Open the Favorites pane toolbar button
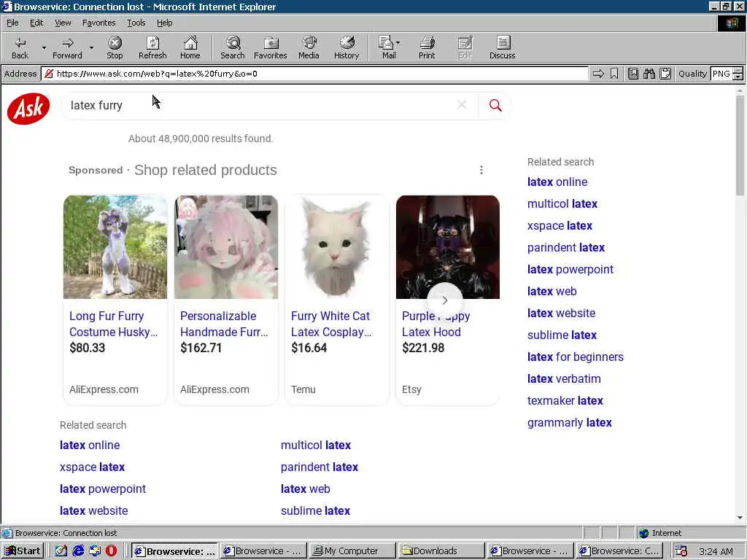This screenshot has width=747, height=560. coord(271,47)
